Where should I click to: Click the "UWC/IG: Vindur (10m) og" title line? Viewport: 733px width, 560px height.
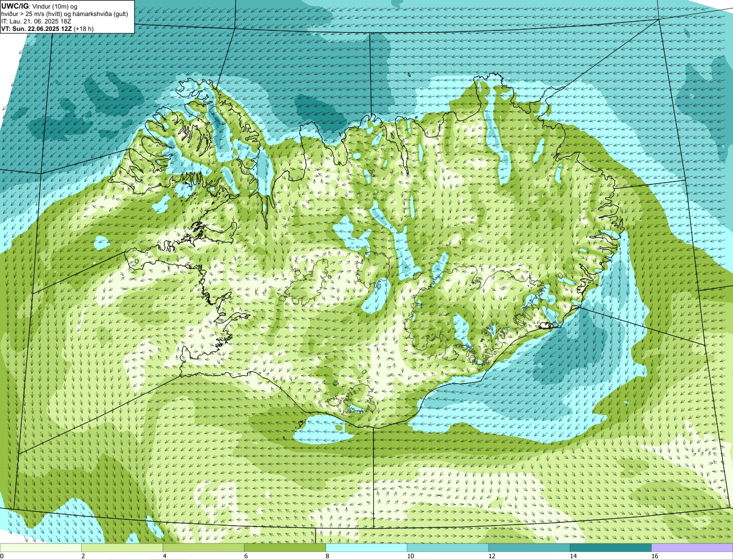pyautogui.click(x=40, y=6)
